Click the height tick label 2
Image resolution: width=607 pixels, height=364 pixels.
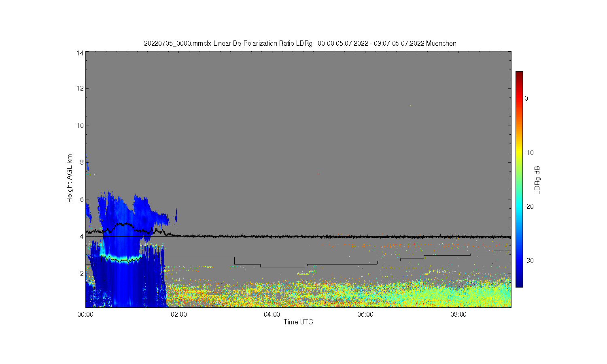[82, 273]
